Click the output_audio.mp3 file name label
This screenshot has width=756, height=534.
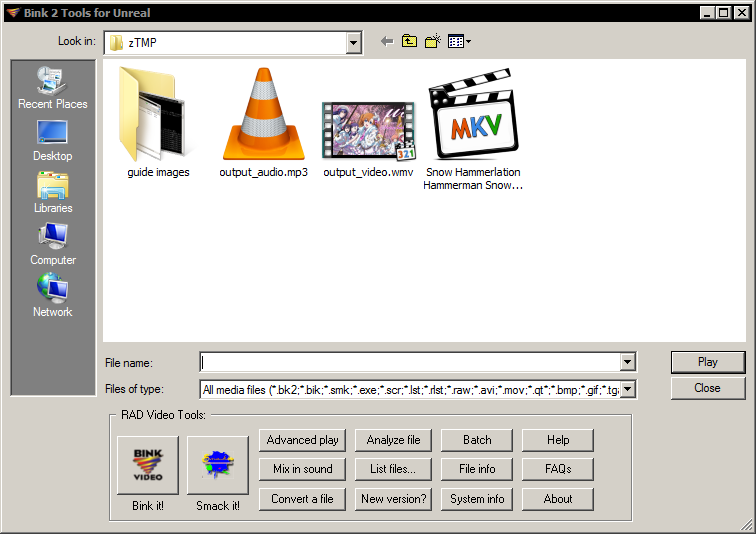point(263,172)
